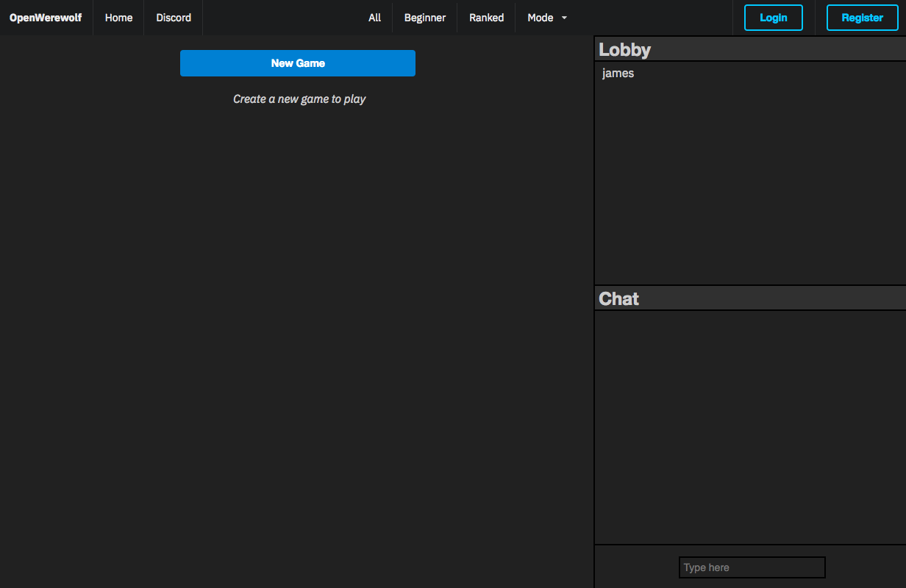Screen dimensions: 906x588
Task: Click the Register button
Action: (x=862, y=18)
